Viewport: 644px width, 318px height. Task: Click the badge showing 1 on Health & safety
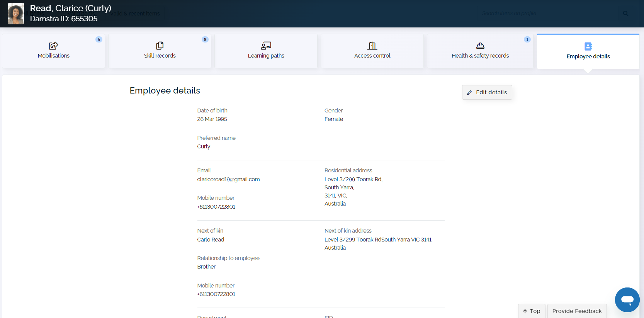(527, 39)
